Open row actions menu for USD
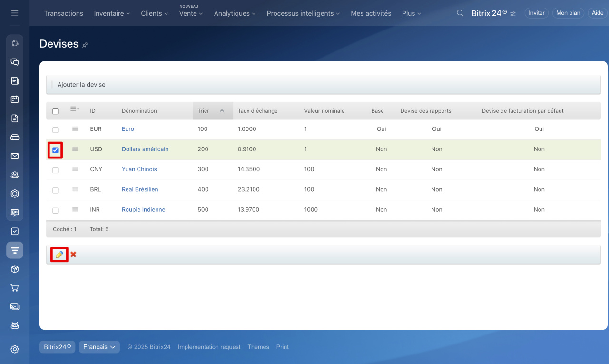This screenshot has width=609, height=364. click(75, 149)
